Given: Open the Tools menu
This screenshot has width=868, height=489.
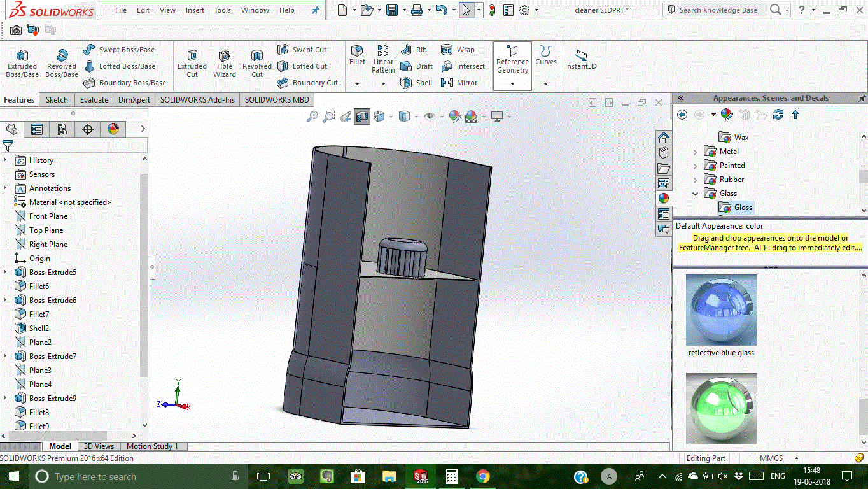Looking at the screenshot, I should pos(223,10).
